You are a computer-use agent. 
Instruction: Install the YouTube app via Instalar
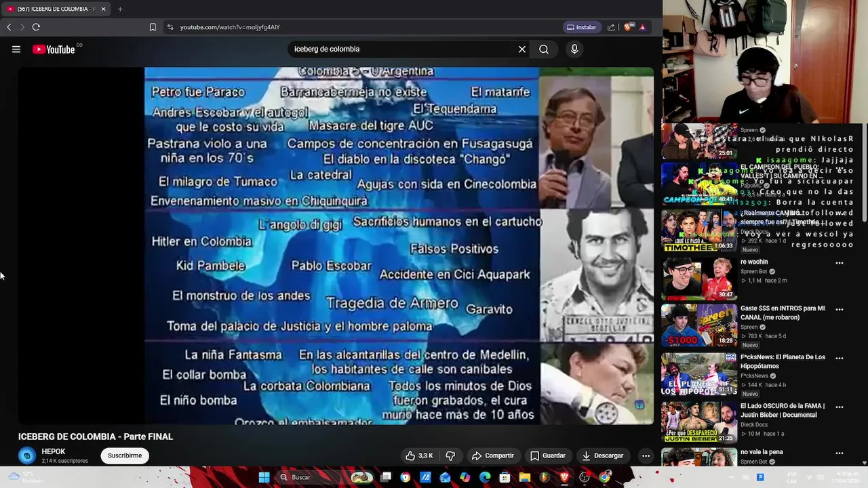point(582,27)
